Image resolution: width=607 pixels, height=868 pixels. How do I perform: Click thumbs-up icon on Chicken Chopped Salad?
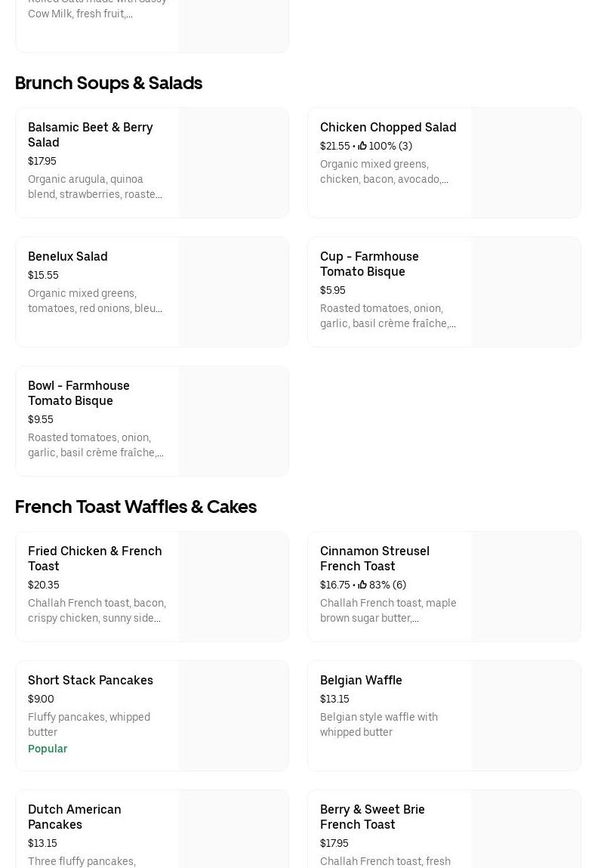click(362, 146)
